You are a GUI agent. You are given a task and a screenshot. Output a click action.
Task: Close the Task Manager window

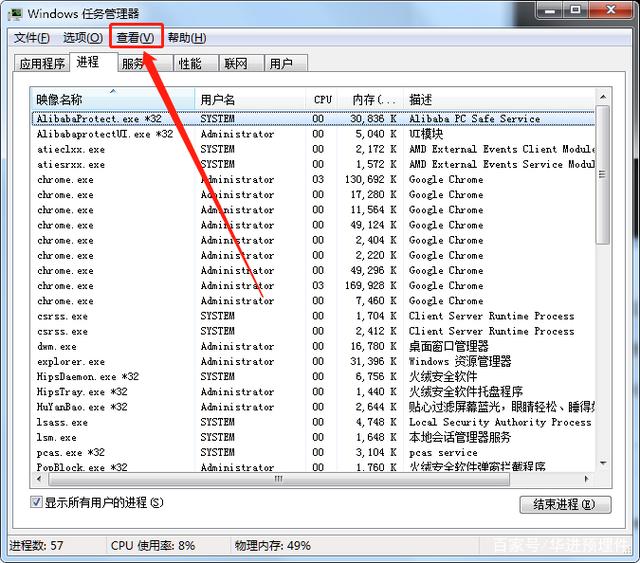[611, 10]
